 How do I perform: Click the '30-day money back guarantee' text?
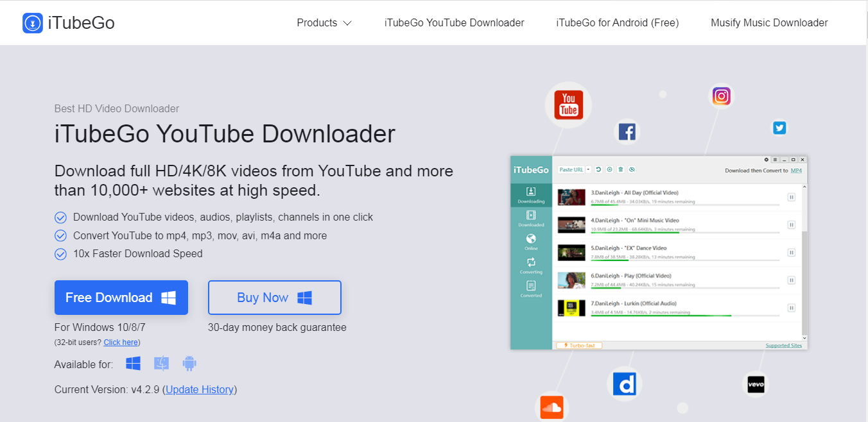tap(277, 328)
